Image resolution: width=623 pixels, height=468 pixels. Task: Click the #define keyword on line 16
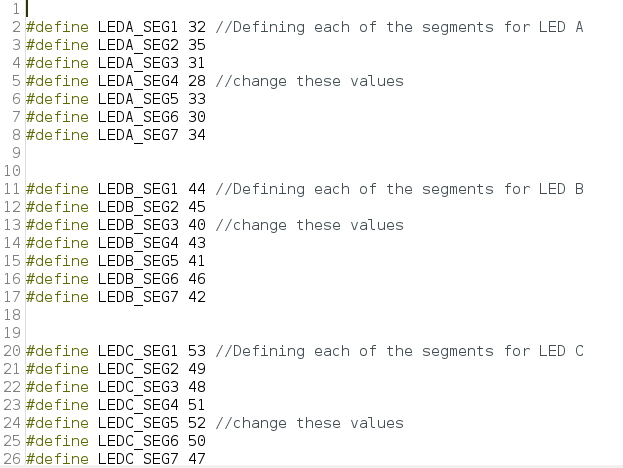(x=57, y=279)
